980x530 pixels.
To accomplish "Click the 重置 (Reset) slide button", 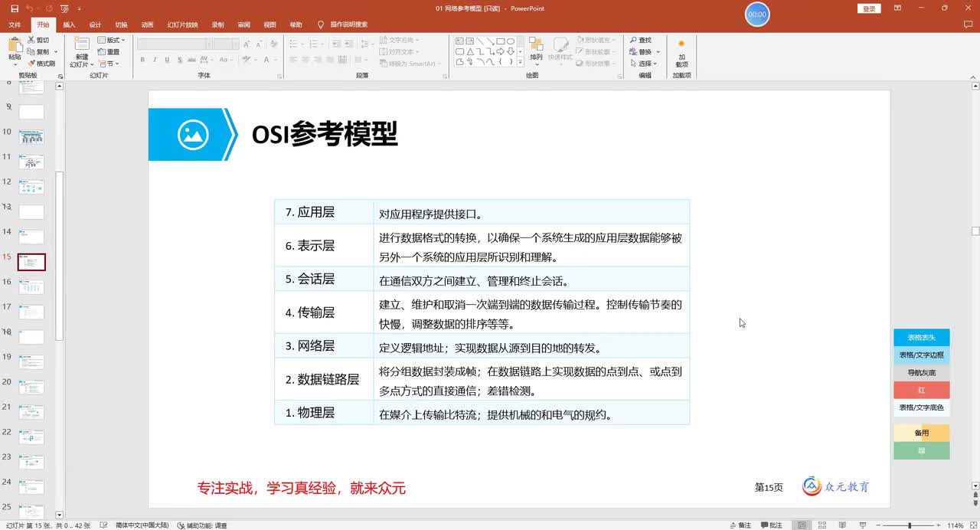I will (x=109, y=51).
